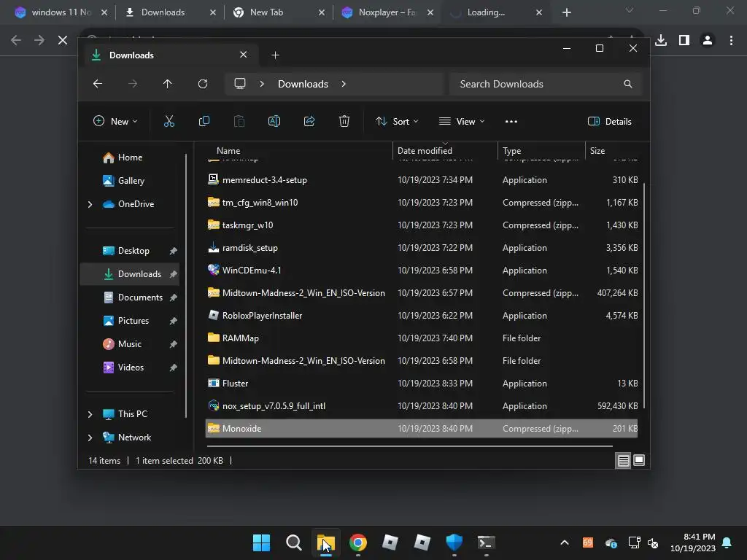747x560 pixels.
Task: Open Pictures quick access item
Action: pos(130,321)
